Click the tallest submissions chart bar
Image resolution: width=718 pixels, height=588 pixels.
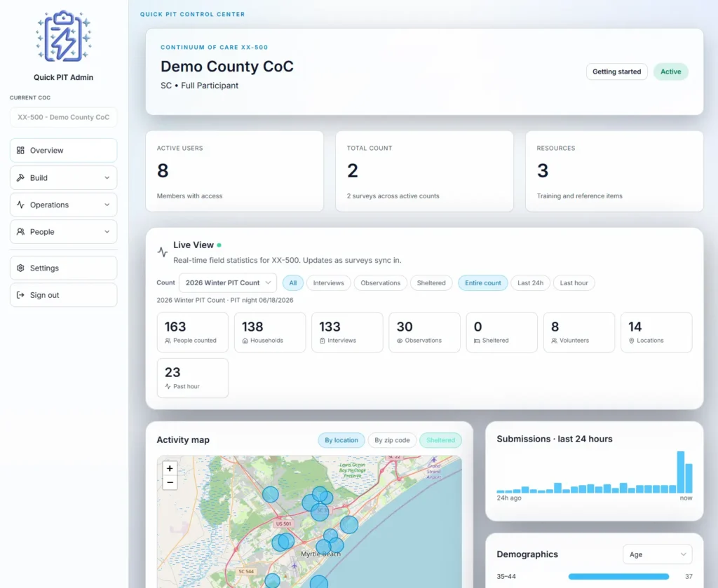(681, 472)
